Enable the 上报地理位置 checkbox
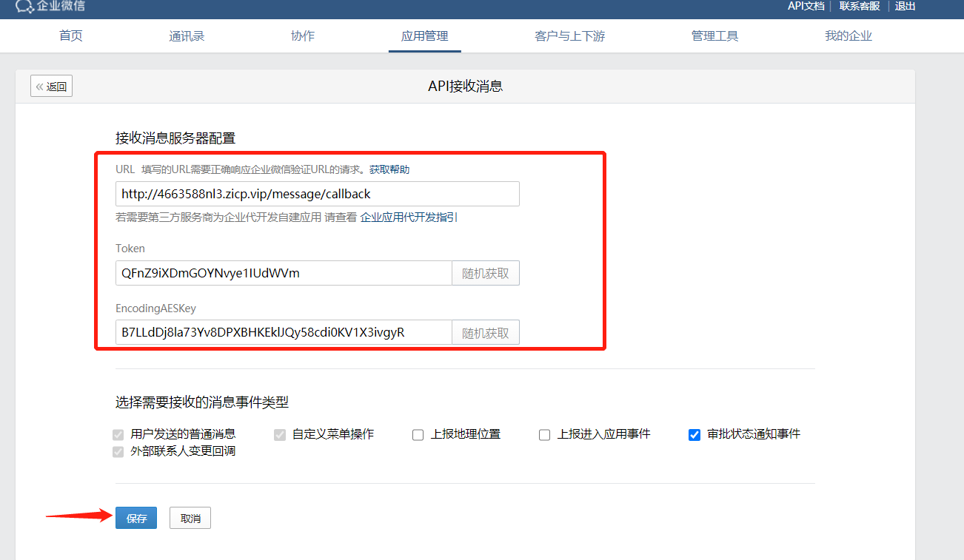This screenshot has height=560, width=964. pos(418,434)
